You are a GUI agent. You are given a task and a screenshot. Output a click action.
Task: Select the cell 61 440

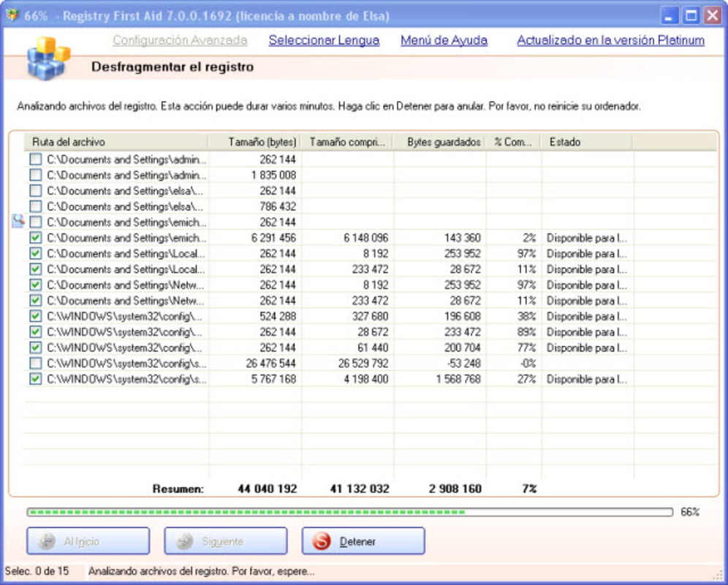point(374,347)
